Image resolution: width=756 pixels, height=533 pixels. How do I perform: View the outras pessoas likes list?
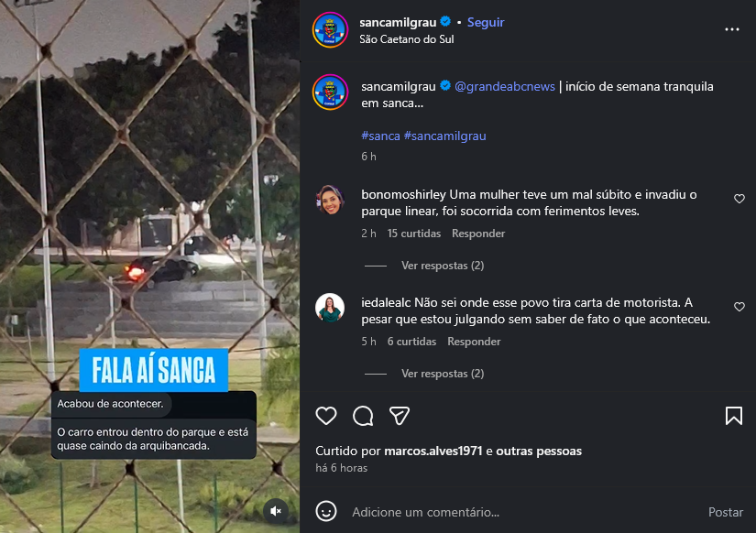tap(539, 451)
